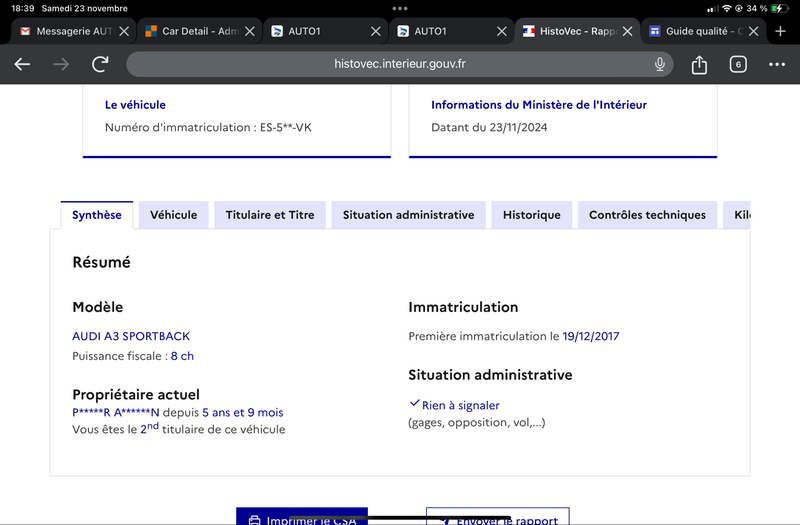Tap the battery indicator in status bar
This screenshot has height=525, width=800.
(779, 8)
